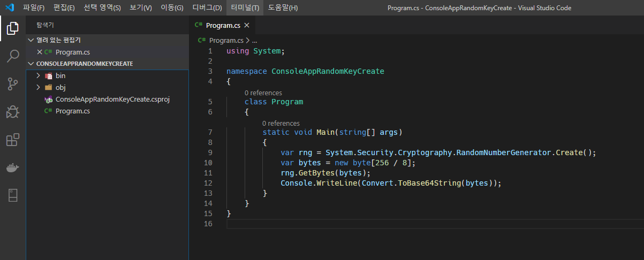Click the obj folder icon

coord(49,88)
